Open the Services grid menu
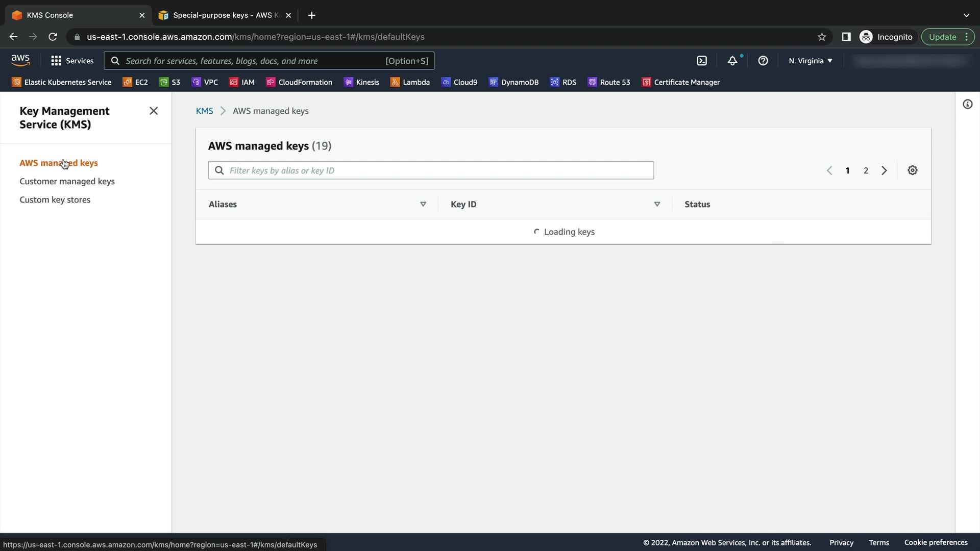Screen dimensions: 980x551 tap(72, 61)
